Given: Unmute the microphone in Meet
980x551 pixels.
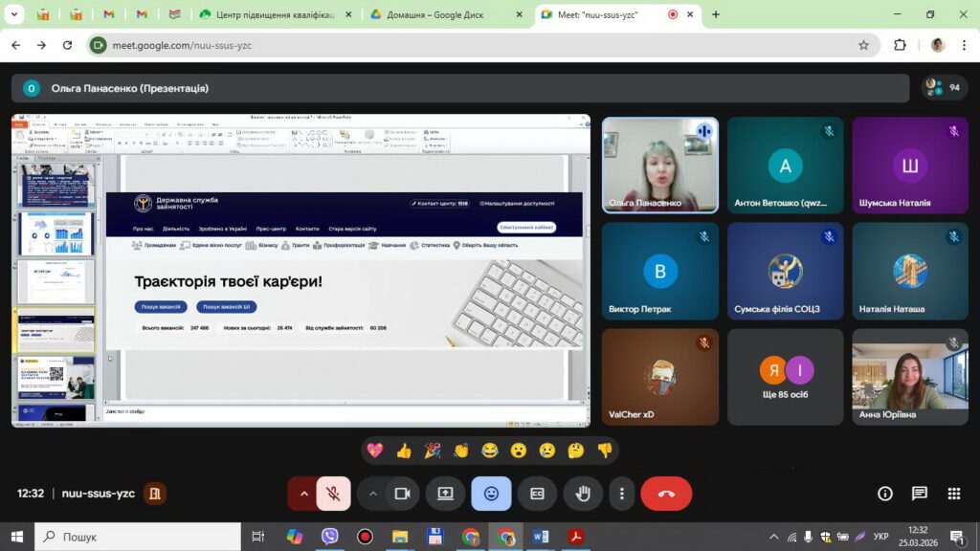Looking at the screenshot, I should point(333,494).
